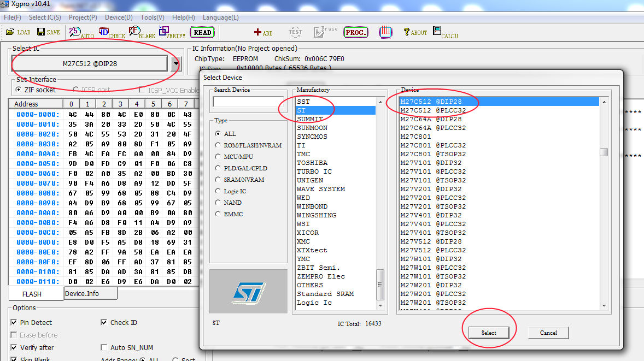Open the Tools(V) menu
The height and width of the screenshot is (361, 644).
coord(153,17)
